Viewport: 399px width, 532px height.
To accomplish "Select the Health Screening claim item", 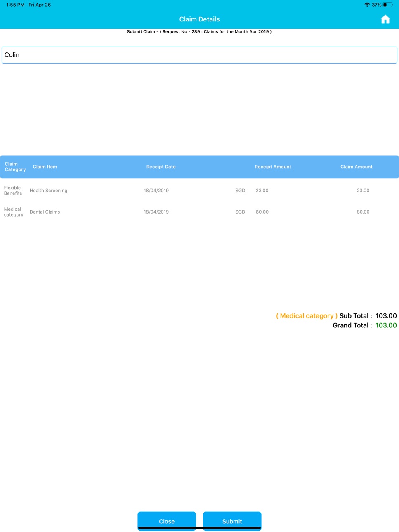I will tap(48, 191).
